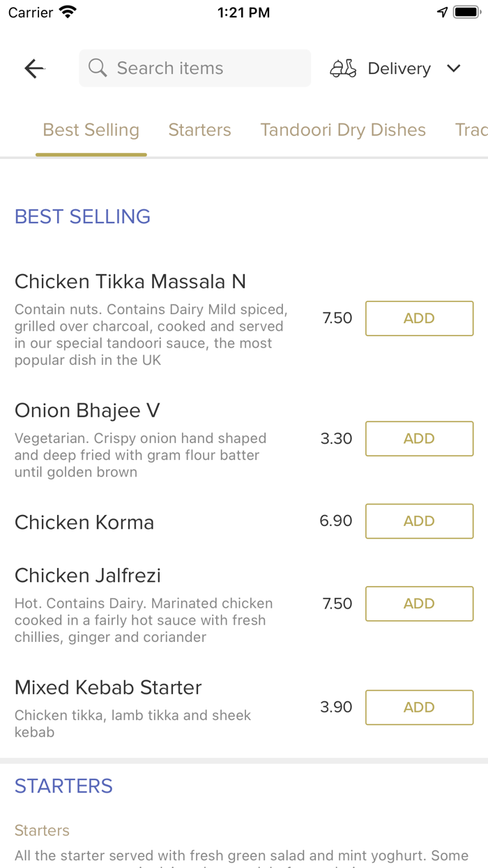The image size is (488, 868).
Task: Expand the Delivery dropdown chevron
Action: 454,68
